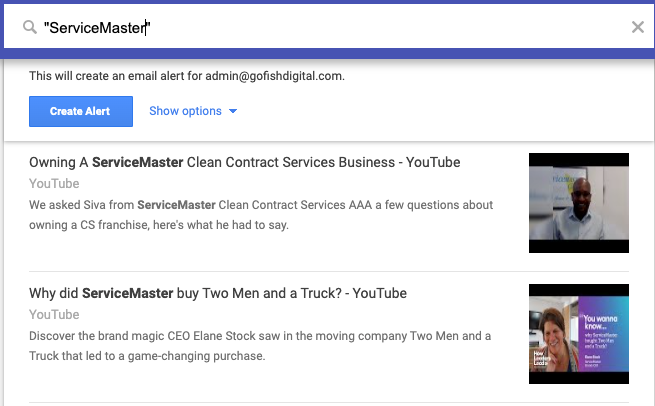Click the closing quote after ServiceMaster in the search box
This screenshot has width=655, height=406.
[x=148, y=28]
